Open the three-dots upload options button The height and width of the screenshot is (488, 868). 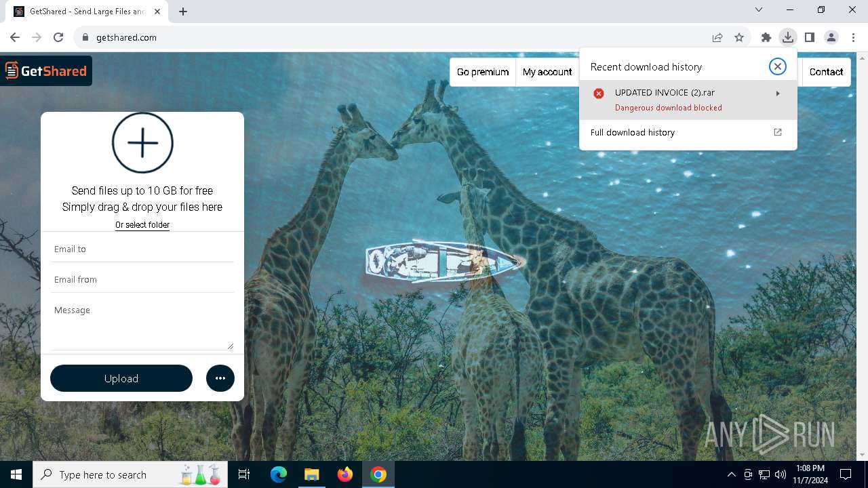tap(220, 378)
